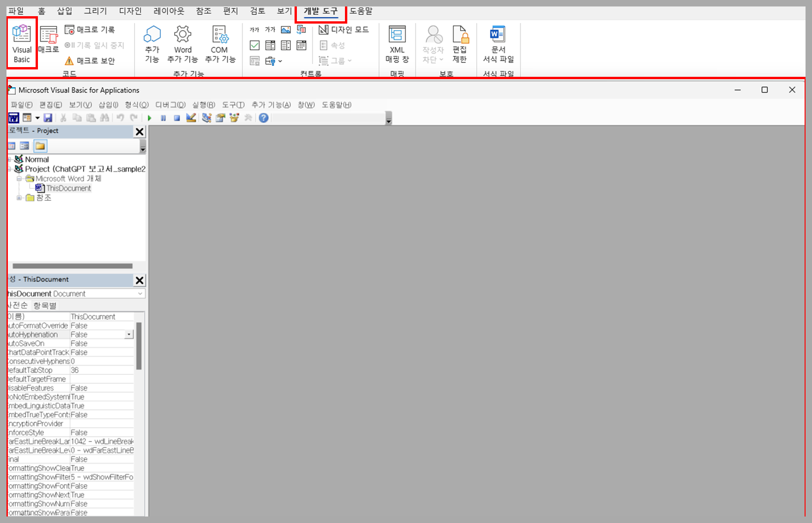The width and height of the screenshot is (812, 523).
Task: Open 편집 제한 (Restrict Editing) pane
Action: click(460, 44)
